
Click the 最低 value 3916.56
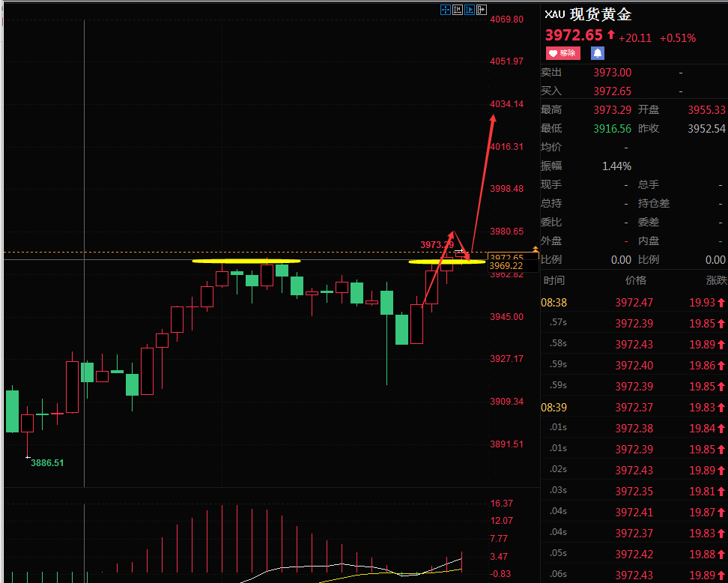click(613, 129)
